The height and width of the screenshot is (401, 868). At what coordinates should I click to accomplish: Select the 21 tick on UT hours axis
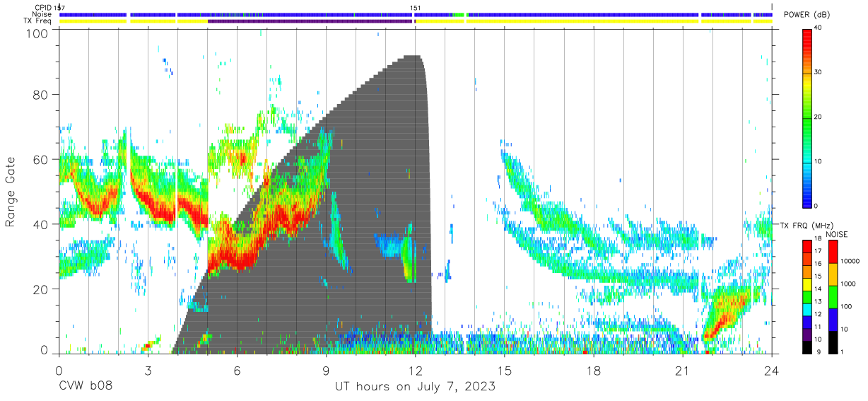pyautogui.click(x=683, y=371)
